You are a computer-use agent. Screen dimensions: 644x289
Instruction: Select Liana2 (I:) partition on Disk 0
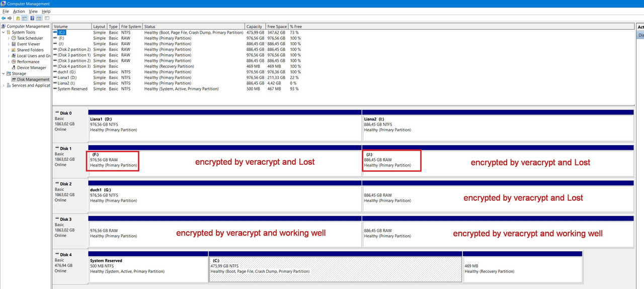[x=498, y=126]
